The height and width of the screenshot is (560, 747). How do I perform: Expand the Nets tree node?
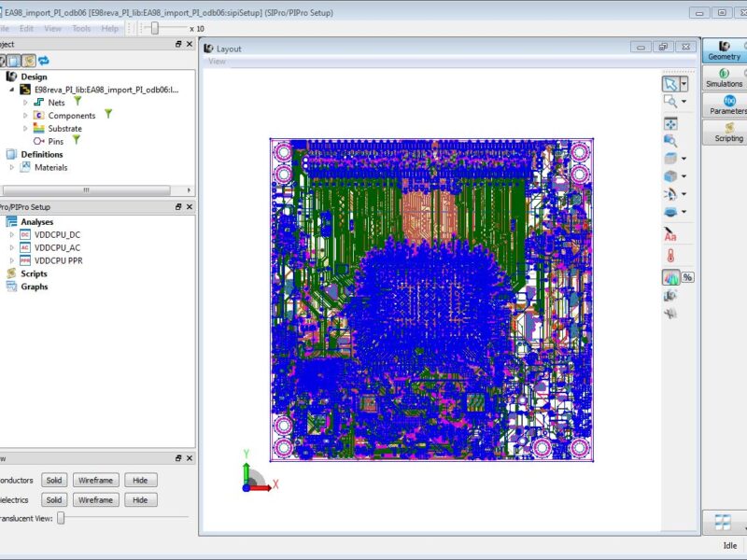pos(26,102)
